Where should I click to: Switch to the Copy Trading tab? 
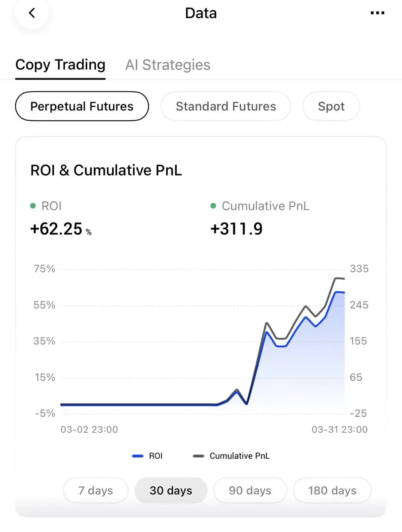click(60, 65)
